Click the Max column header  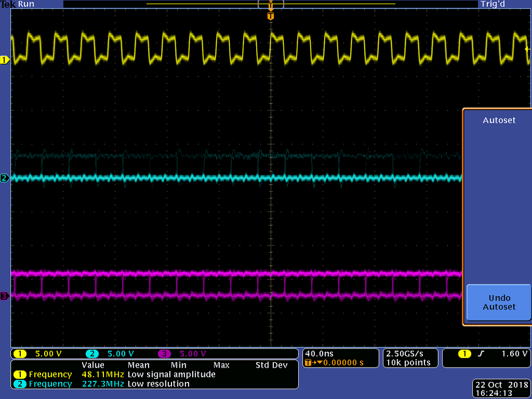[221, 365]
